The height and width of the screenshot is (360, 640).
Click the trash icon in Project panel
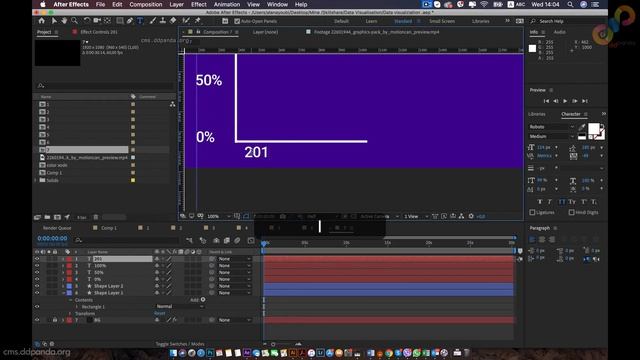coord(96,217)
